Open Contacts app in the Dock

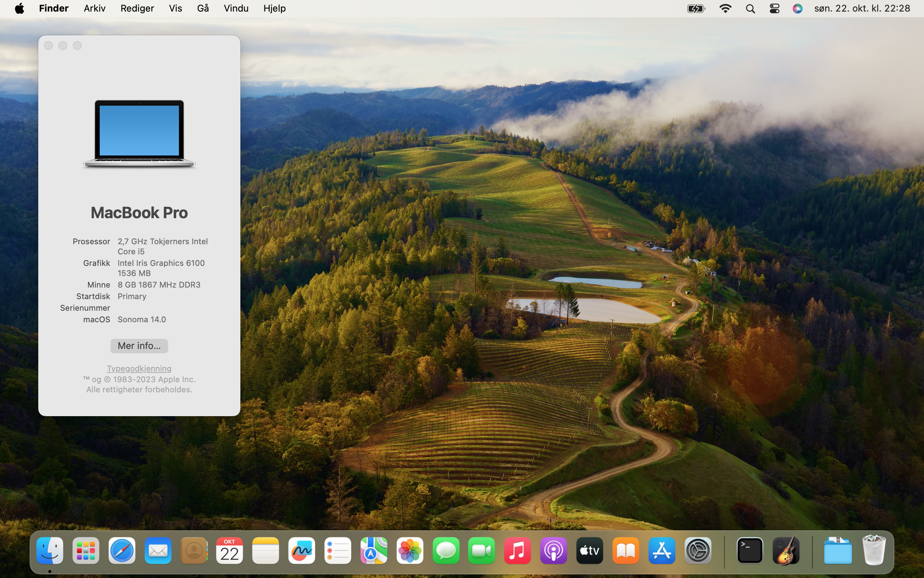pos(194,551)
